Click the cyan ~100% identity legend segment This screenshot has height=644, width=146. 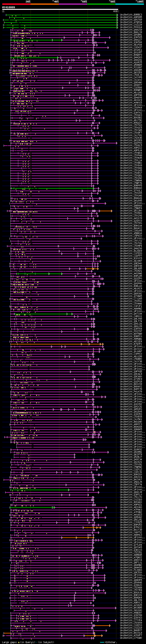point(130,4)
